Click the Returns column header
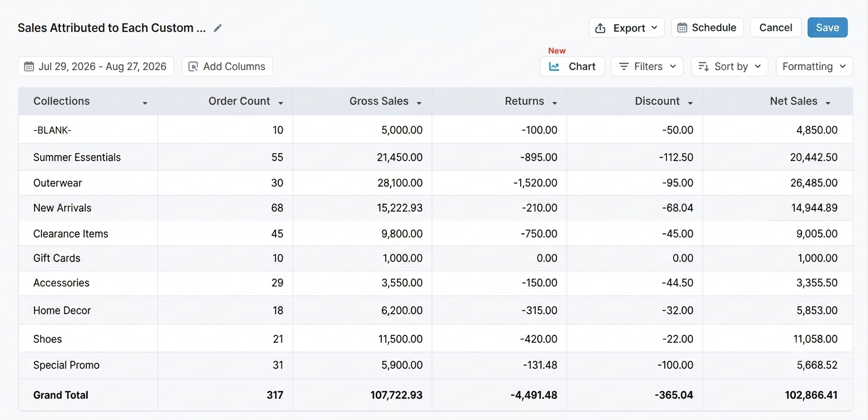 [x=500, y=101]
